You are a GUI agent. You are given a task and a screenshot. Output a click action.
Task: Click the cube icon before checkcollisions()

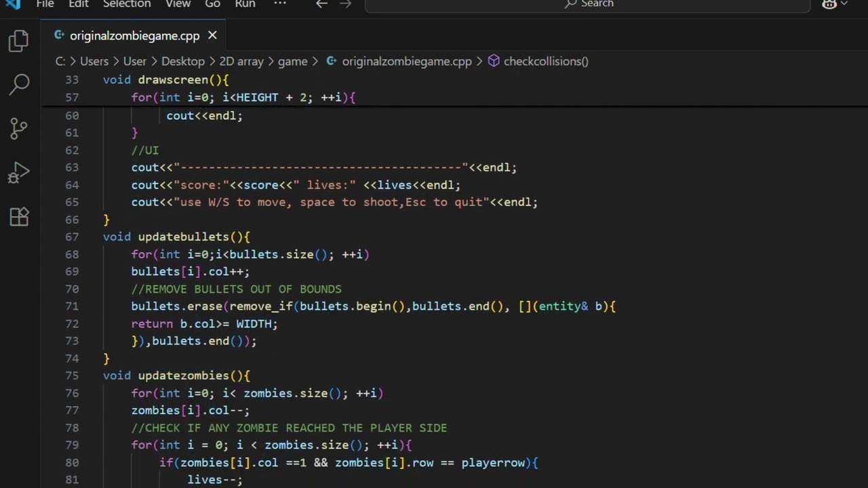point(494,61)
